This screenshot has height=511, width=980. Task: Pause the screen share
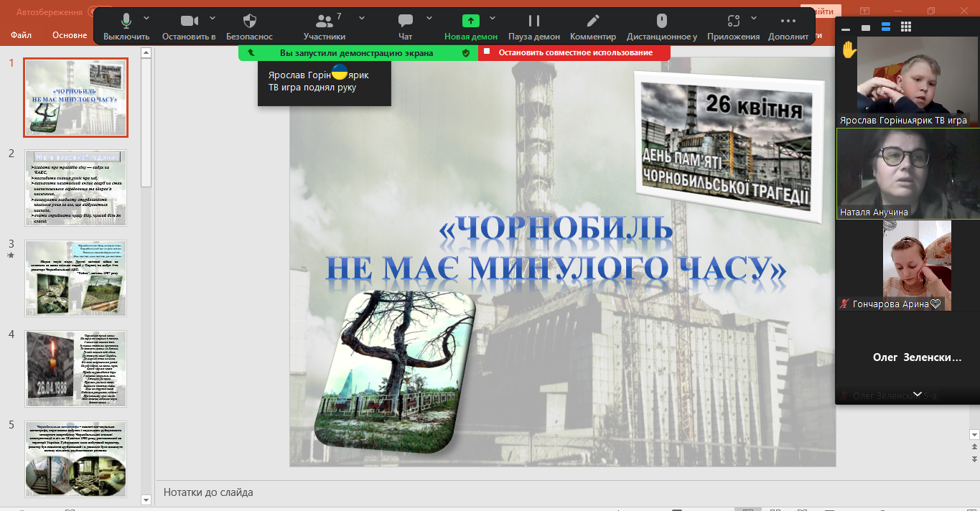[x=534, y=27]
